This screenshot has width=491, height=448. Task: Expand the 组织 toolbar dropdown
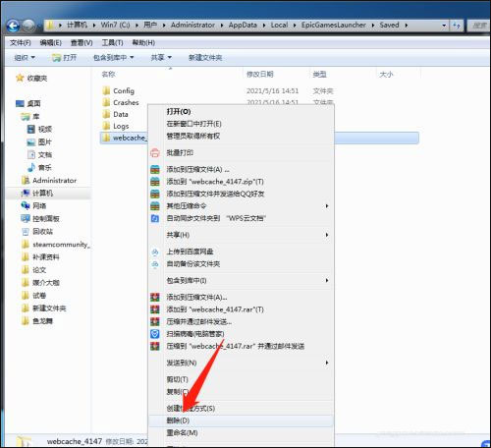point(25,58)
